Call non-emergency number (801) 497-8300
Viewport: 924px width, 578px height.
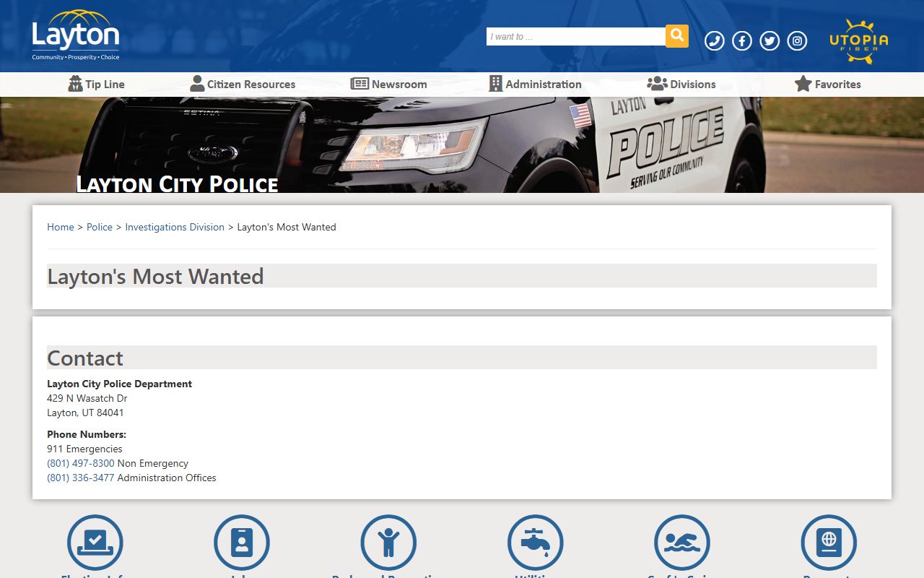(x=81, y=463)
